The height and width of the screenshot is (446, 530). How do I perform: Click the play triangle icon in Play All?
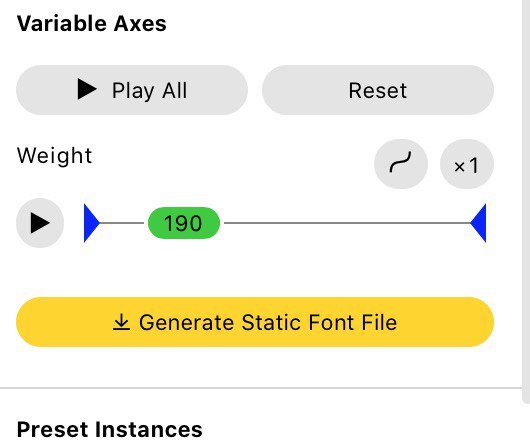[87, 89]
